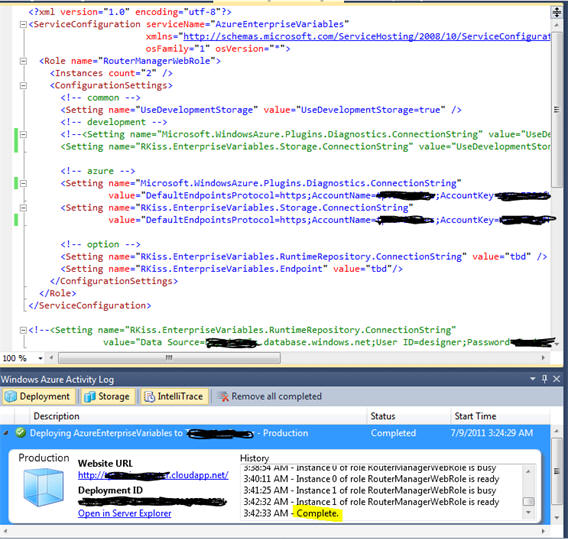Image resolution: width=568 pixels, height=539 pixels.
Task: Click the Completed status cell
Action: (x=393, y=433)
